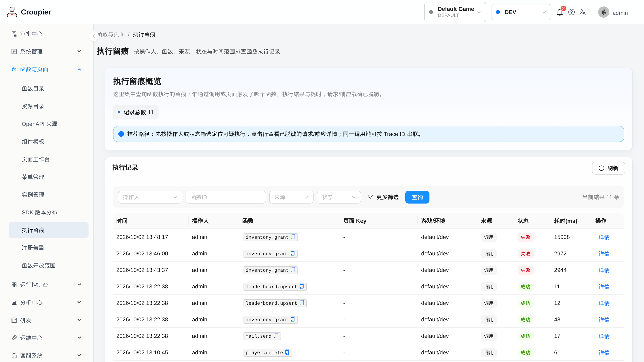The height and width of the screenshot is (362, 644).
Task: Click the 失败 status tag for 2972 ms row
Action: click(525, 254)
